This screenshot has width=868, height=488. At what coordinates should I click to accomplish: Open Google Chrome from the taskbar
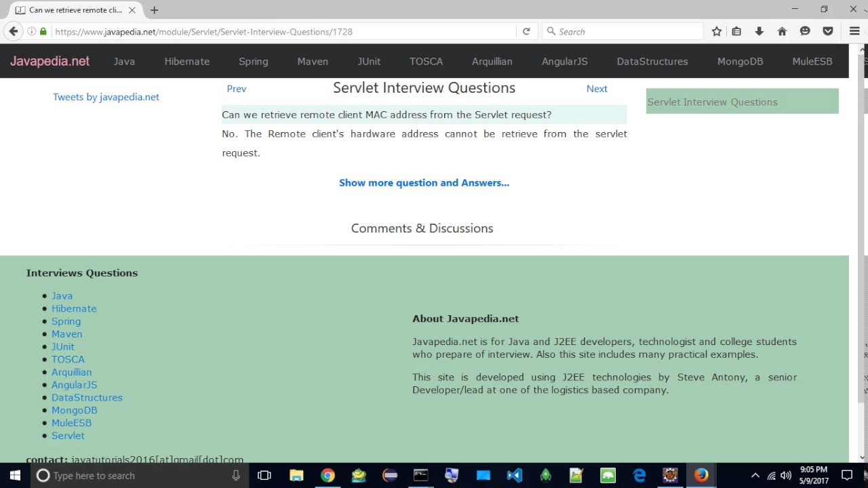(328, 475)
